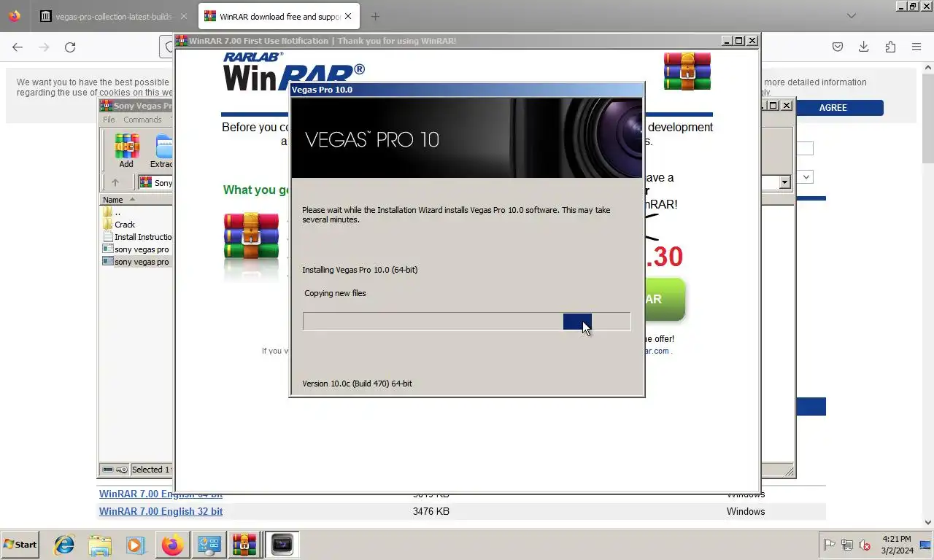
Task: Open the clock showing 4:21 PM
Action: (896, 545)
